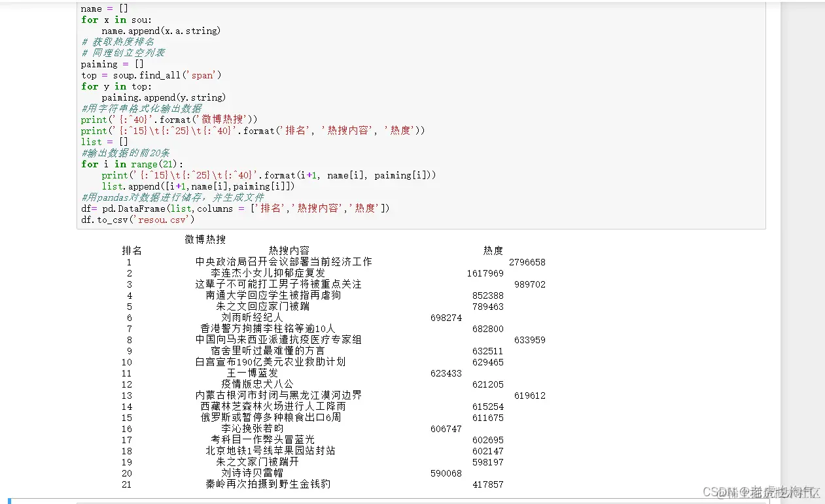The height and width of the screenshot is (504, 825).
Task: Click the row text '朱之文家门被踹开'
Action: point(258,462)
